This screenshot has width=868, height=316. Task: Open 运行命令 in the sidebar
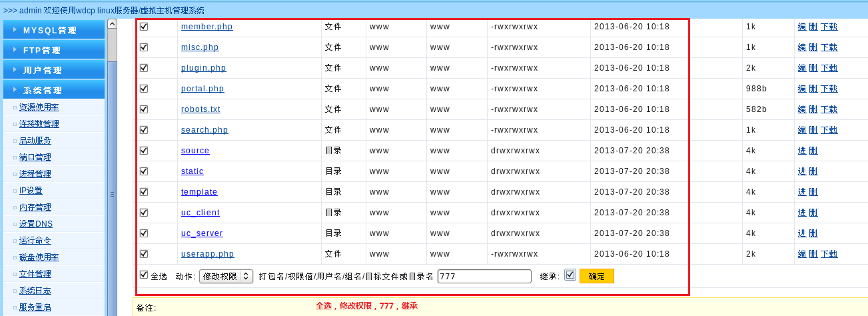coord(35,241)
